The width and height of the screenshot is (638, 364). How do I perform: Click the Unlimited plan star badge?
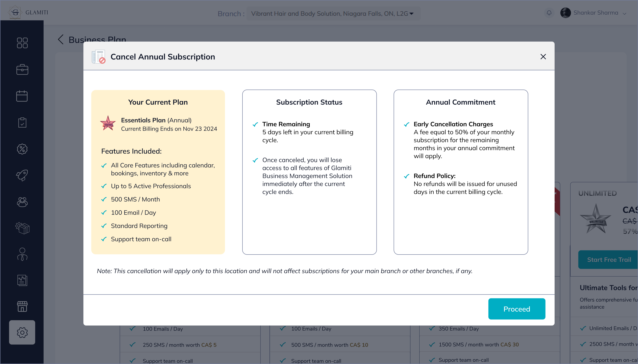tap(596, 219)
